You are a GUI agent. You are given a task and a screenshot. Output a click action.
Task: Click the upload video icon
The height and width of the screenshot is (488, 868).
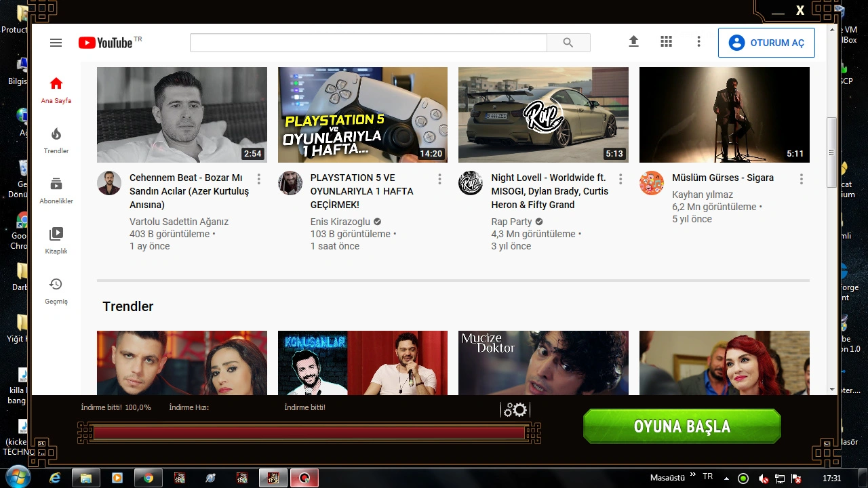633,41
